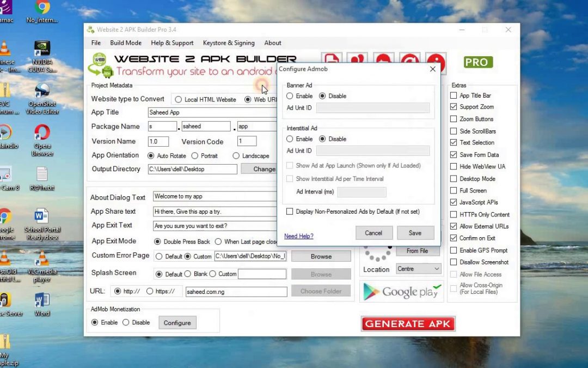The width and height of the screenshot is (588, 368).
Task: Toggle Save Form Data checkbox
Action: click(x=454, y=155)
